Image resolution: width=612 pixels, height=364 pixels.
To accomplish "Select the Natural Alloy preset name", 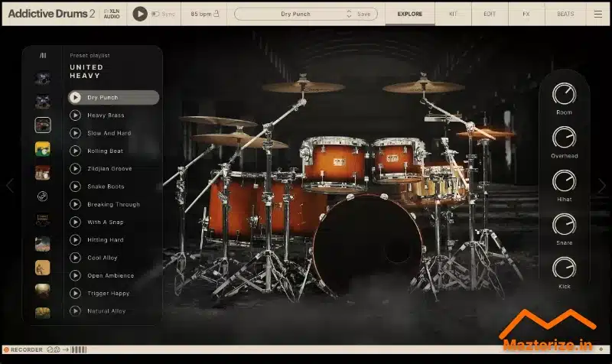I will tap(106, 311).
